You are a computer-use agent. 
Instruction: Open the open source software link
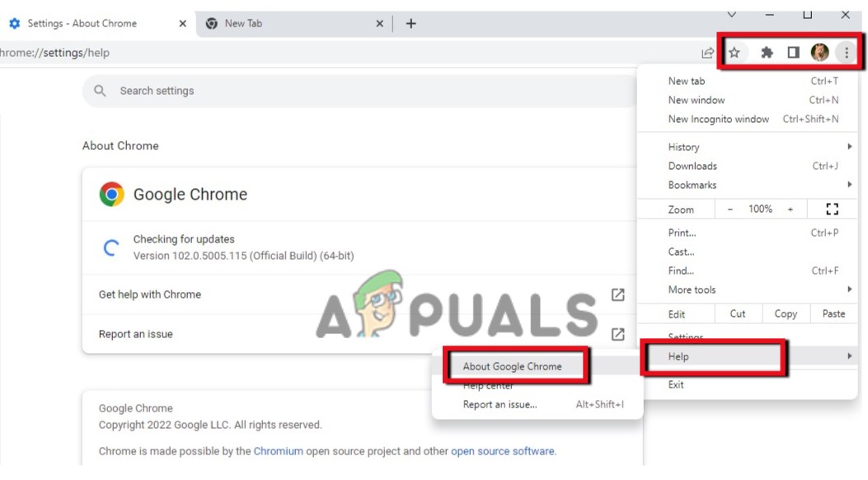point(502,451)
